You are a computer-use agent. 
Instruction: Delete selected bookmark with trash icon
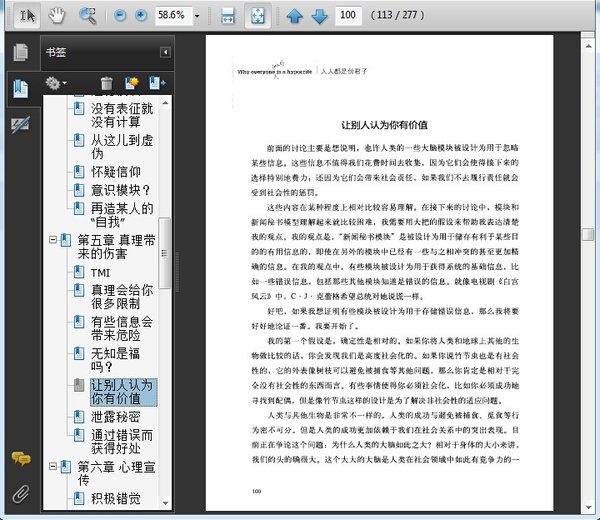point(106,83)
